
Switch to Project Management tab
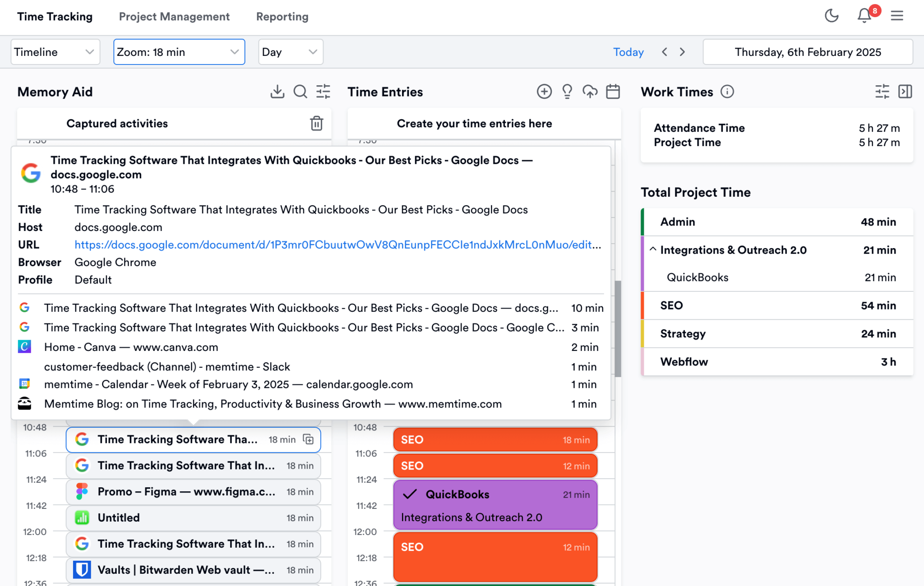click(174, 17)
